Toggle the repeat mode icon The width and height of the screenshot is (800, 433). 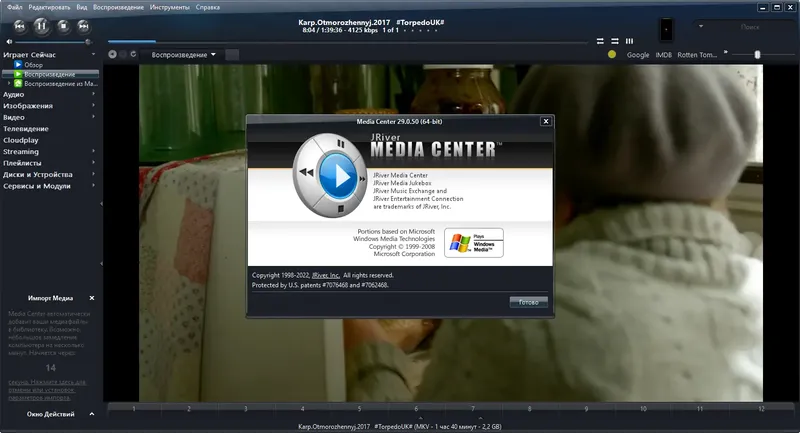tap(600, 41)
